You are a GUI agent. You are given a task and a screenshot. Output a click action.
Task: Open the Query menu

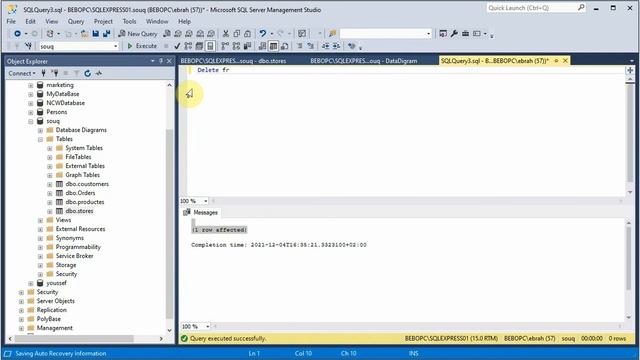pos(76,21)
